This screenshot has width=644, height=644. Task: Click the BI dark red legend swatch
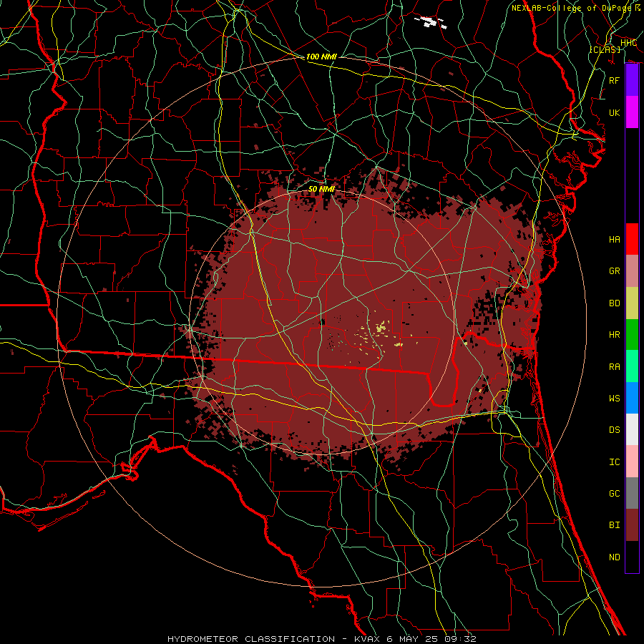coord(632,525)
